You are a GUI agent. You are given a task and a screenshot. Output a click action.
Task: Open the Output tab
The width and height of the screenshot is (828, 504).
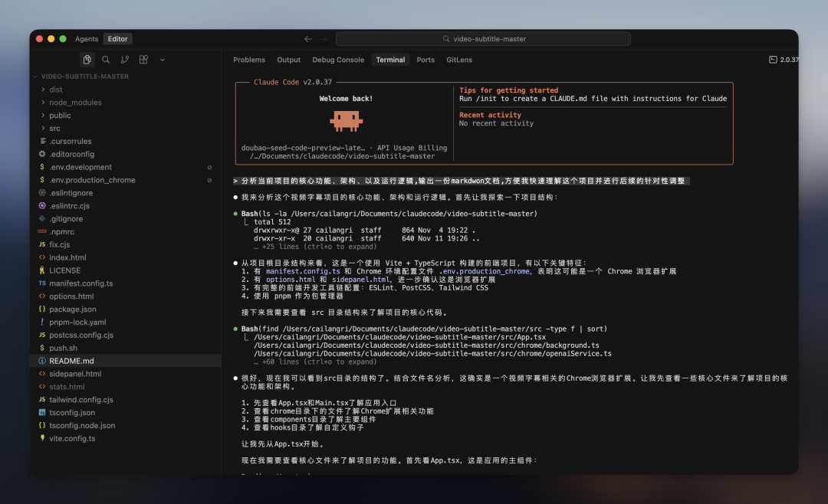click(x=289, y=60)
